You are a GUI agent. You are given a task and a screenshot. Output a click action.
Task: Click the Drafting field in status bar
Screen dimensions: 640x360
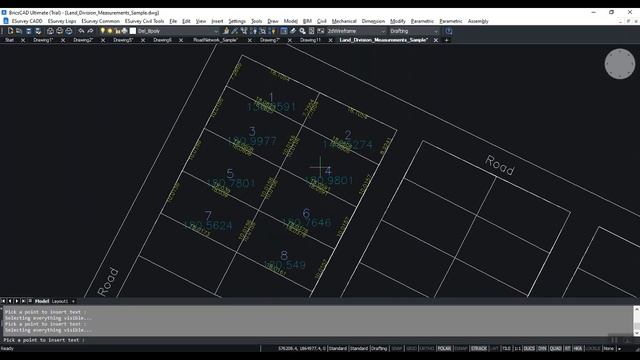[379, 349]
